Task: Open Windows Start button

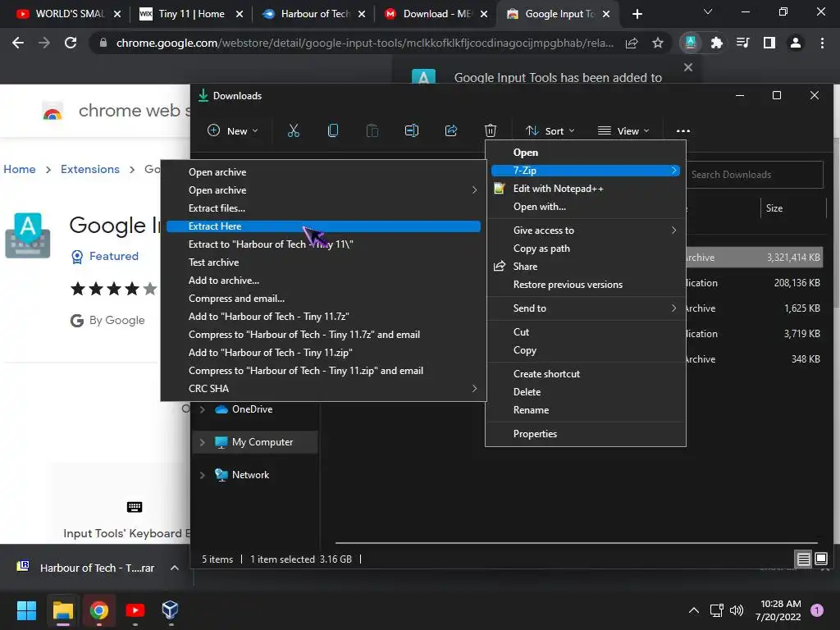Action: coord(26,609)
